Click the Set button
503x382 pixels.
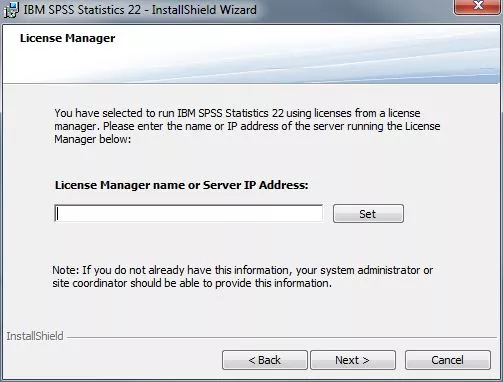(x=368, y=214)
